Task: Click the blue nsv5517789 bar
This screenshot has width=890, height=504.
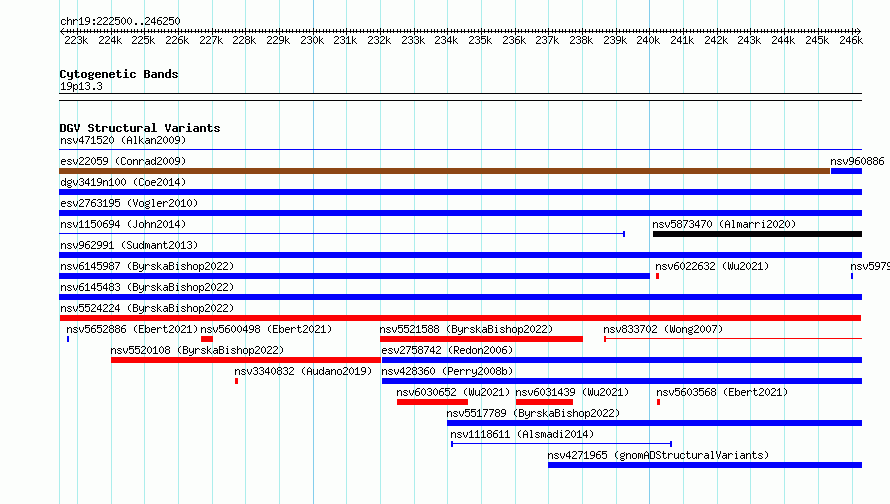Action: [x=654, y=423]
